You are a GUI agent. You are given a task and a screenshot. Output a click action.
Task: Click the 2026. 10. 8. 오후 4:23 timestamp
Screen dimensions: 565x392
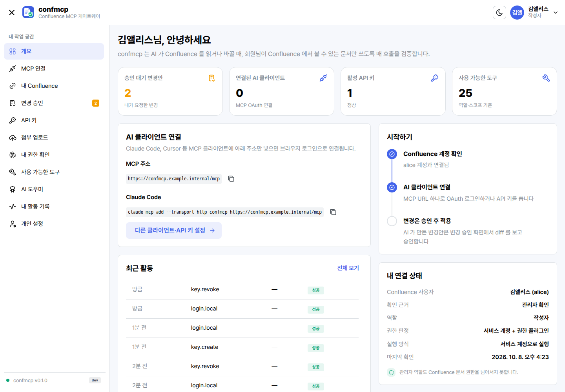pos(520,357)
